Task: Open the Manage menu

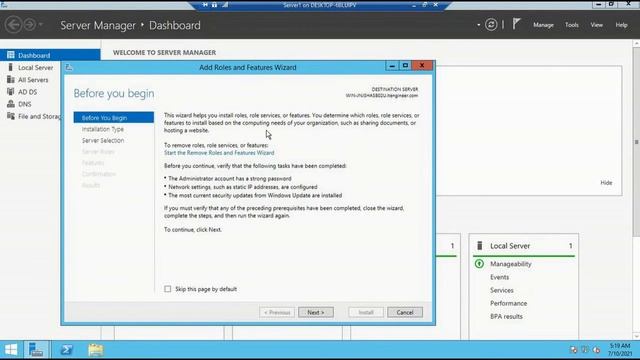Action: pos(543,25)
